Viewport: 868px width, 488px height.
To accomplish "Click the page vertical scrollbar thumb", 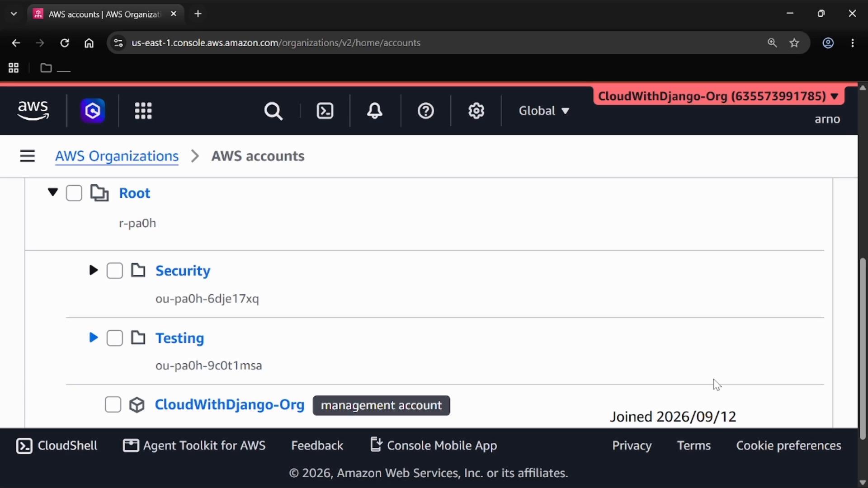I will (863, 348).
